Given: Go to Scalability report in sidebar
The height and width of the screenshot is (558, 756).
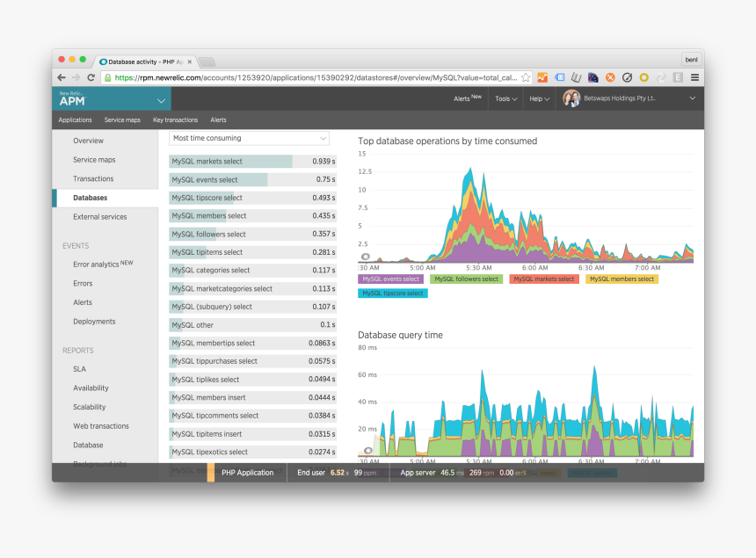Looking at the screenshot, I should (89, 407).
